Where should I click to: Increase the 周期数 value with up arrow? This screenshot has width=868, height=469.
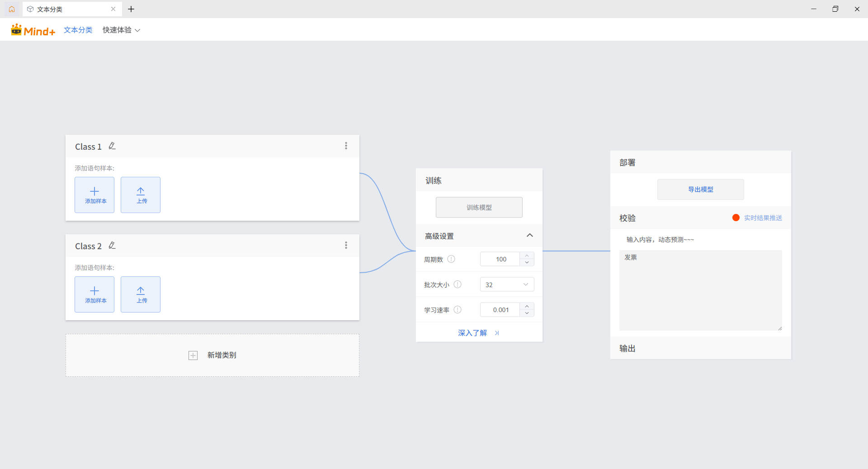coord(527,256)
